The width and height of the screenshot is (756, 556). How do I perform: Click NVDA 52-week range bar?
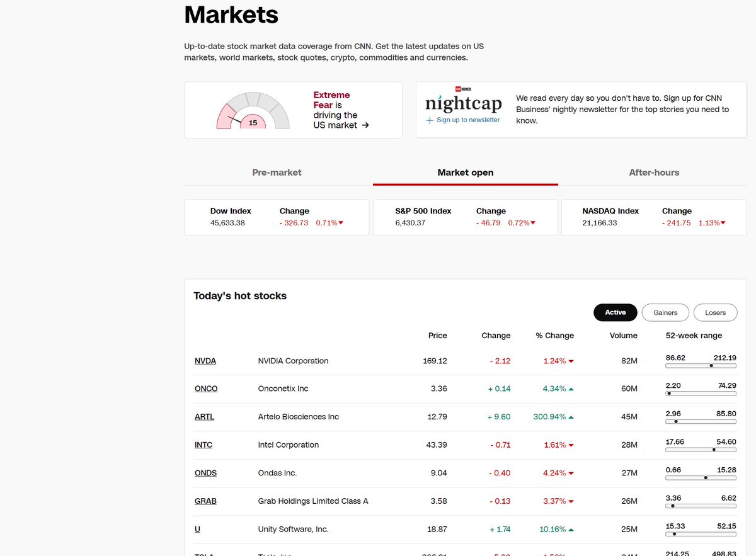coord(701,365)
